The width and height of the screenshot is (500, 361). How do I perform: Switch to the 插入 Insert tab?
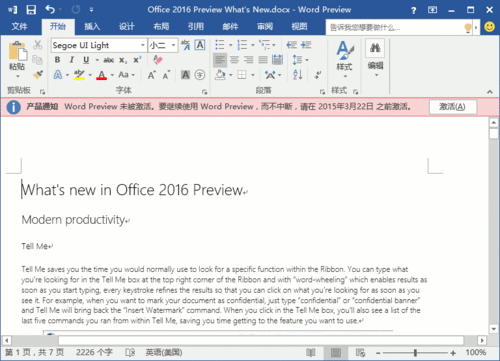point(92,26)
